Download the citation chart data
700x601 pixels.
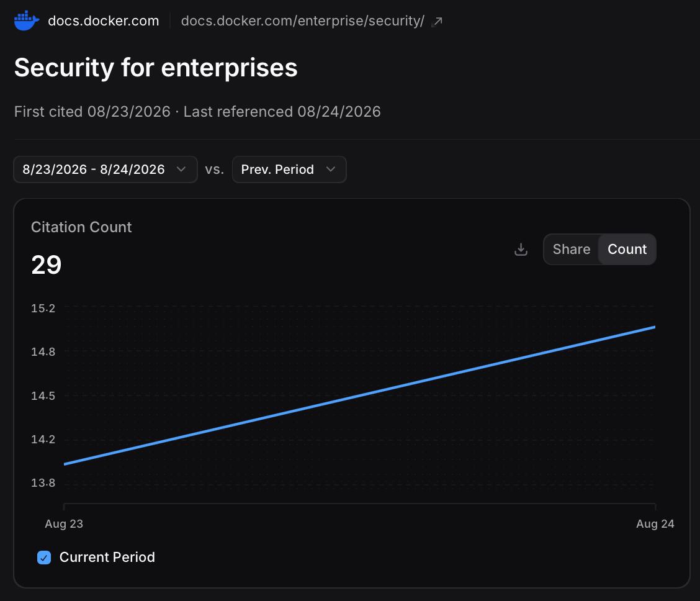(x=521, y=249)
